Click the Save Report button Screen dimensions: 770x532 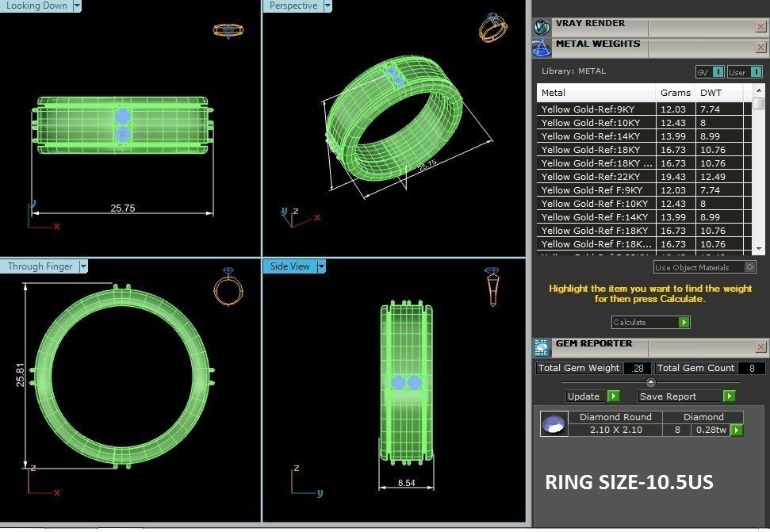(687, 396)
